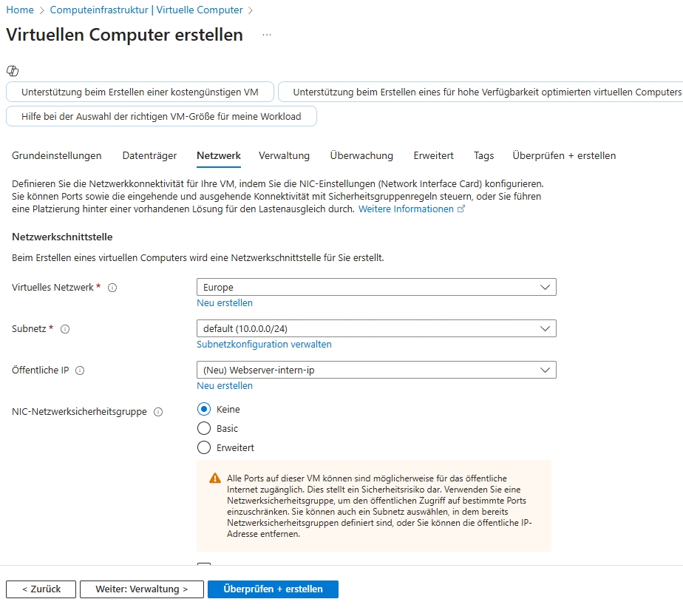Open the ellipsis menu beside the page title
This screenshot has height=616, width=683.
point(266,35)
